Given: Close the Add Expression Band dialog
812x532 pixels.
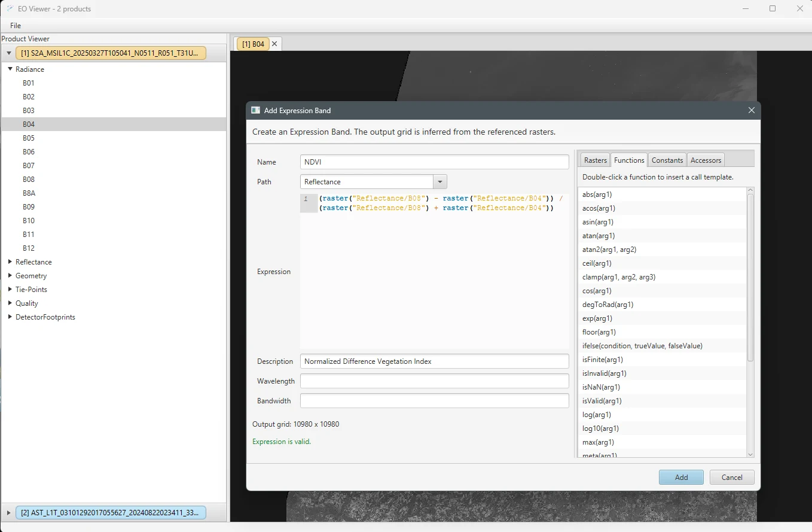Looking at the screenshot, I should click(752, 110).
